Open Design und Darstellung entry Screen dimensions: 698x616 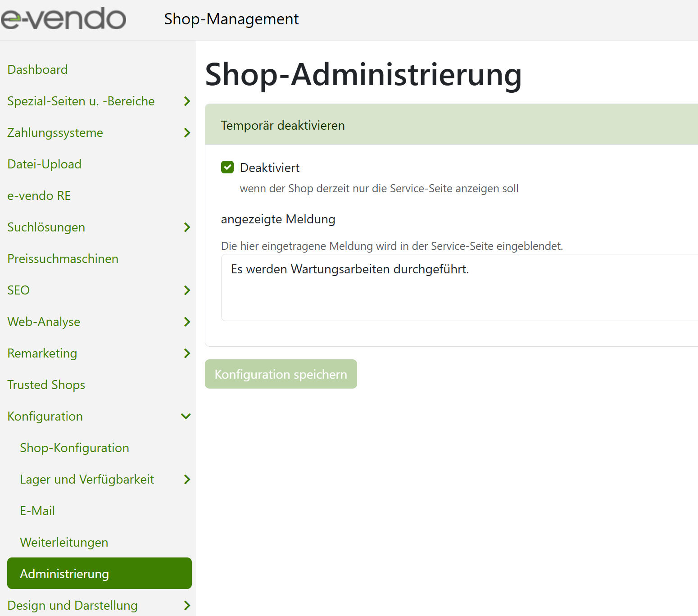(73, 606)
